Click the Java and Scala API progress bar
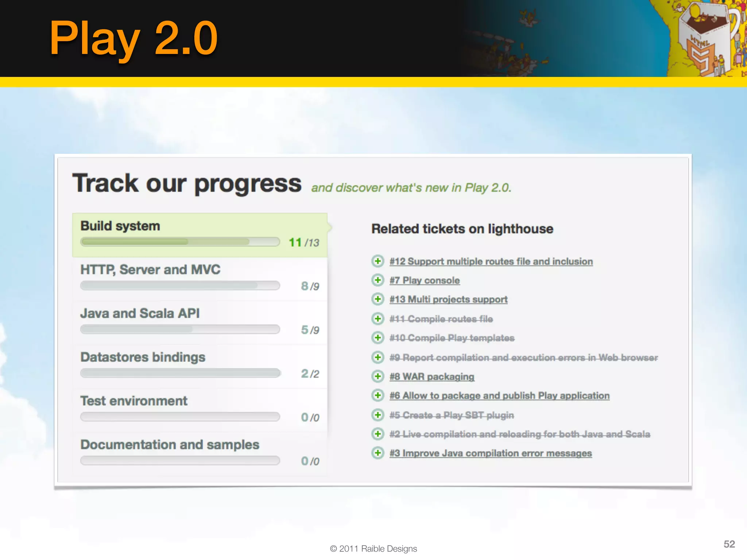Image resolution: width=747 pixels, height=560 pixels. pos(180,329)
